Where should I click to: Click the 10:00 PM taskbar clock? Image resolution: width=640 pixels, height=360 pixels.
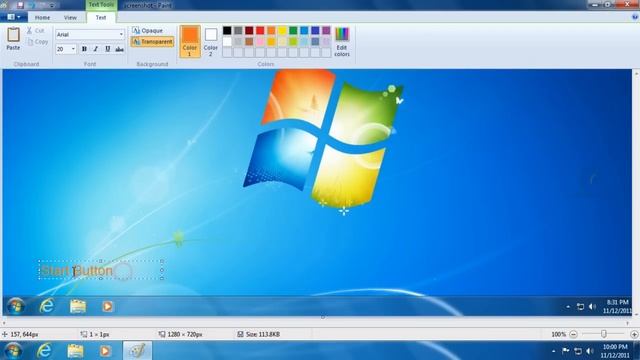615,347
